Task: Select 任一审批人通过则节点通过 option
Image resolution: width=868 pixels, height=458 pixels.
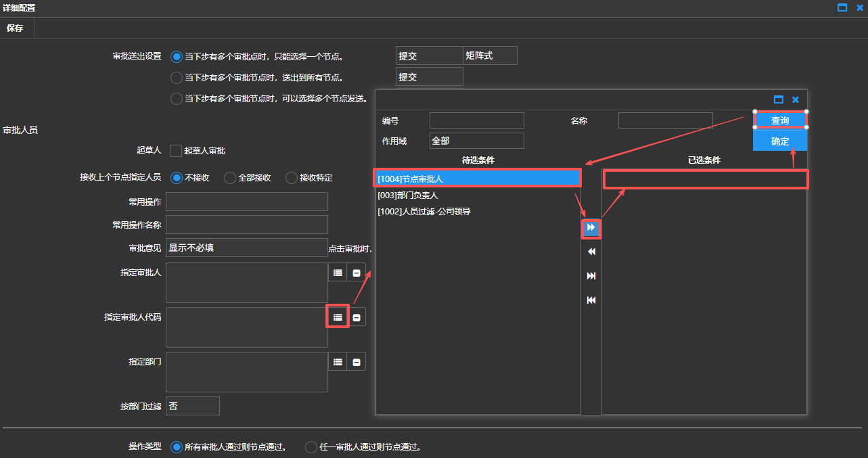Action: click(x=311, y=447)
